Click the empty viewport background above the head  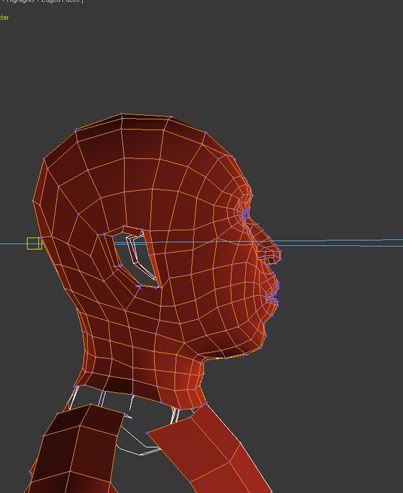[200, 57]
